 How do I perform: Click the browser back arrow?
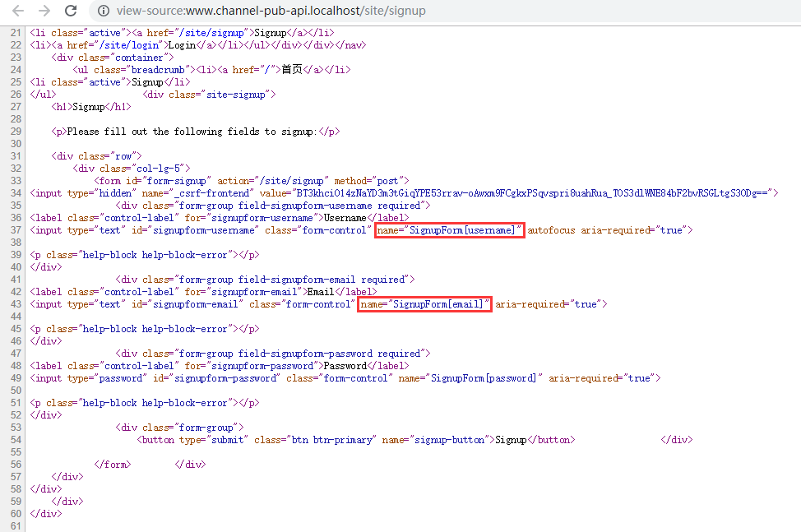[18, 12]
